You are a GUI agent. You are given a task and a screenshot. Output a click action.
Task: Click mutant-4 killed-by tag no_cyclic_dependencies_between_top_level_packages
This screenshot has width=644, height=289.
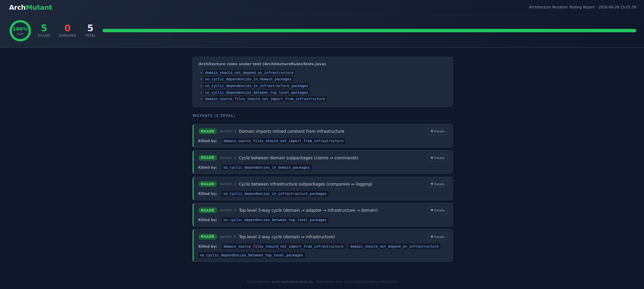coord(275,220)
